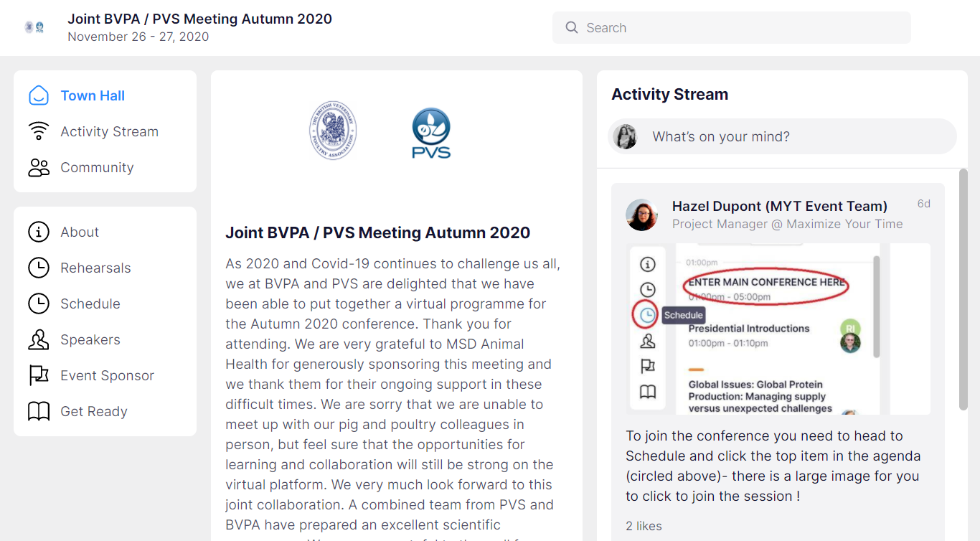Viewport: 980px width, 541px height.
Task: Click the magnifying glass in the search bar
Action: point(571,27)
